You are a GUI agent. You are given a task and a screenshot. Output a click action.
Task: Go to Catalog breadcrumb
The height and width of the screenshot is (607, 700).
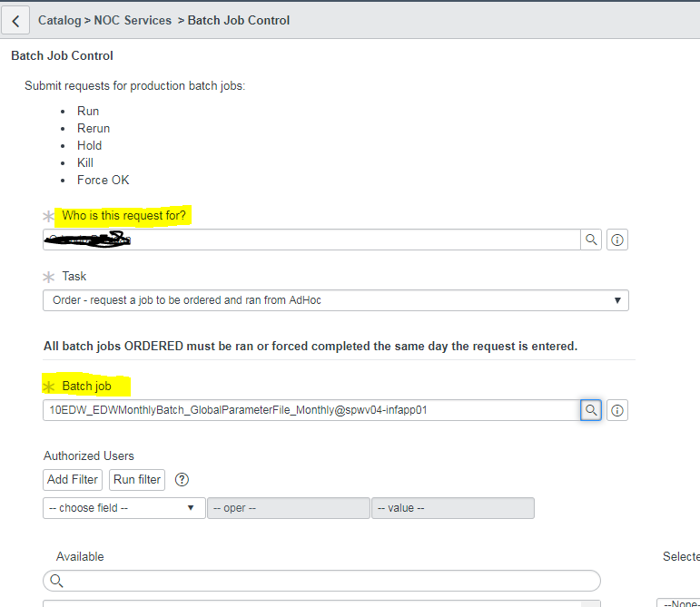(59, 21)
